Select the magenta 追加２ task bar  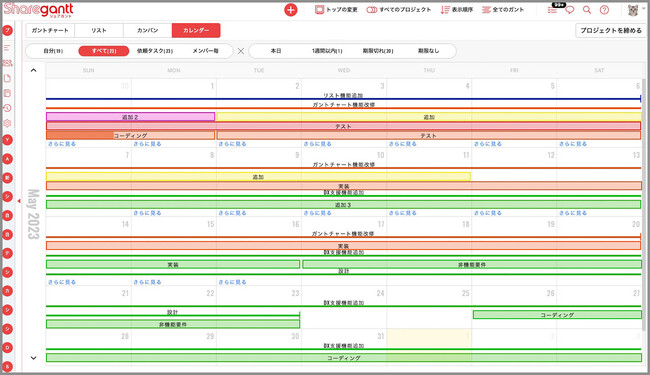click(130, 117)
